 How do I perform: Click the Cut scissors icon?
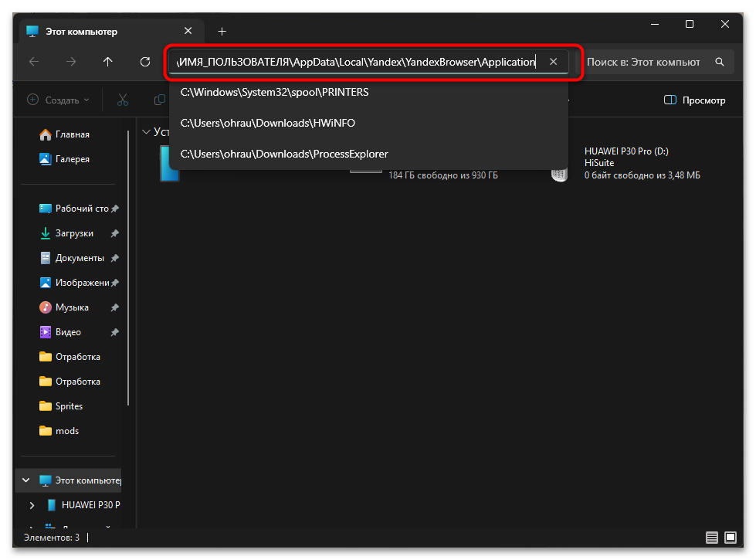pos(123,100)
